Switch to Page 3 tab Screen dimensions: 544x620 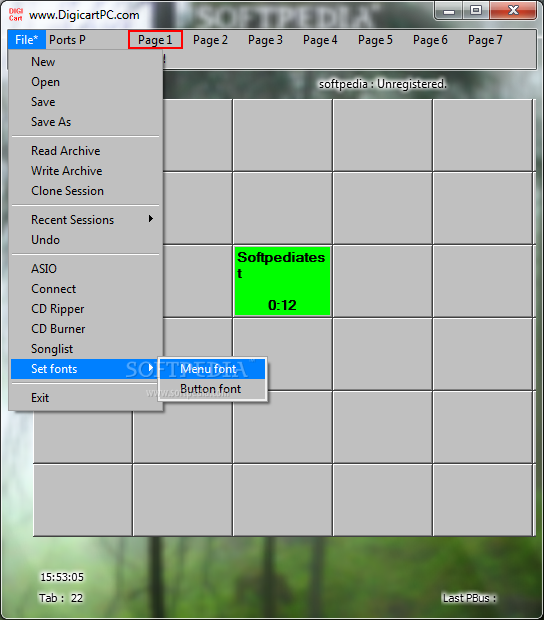coord(265,40)
